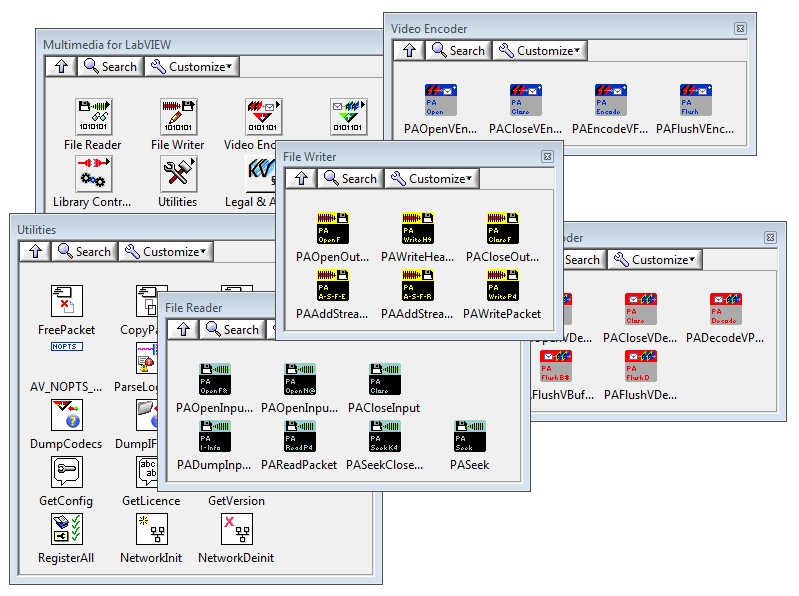799x596 pixels.
Task: Close the Video Encoder palette window
Action: click(x=740, y=29)
